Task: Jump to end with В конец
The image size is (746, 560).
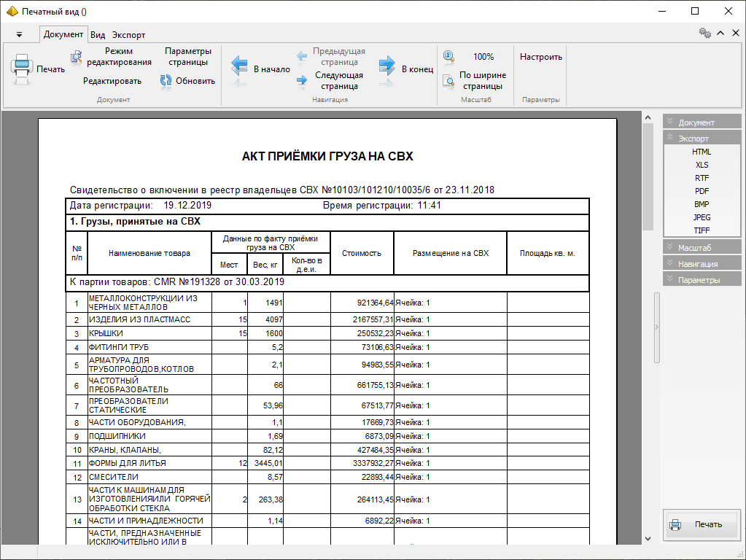Action: (x=417, y=69)
